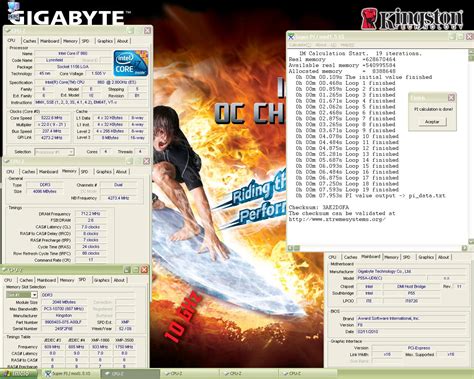
Task: Click the Kingston manufacturer field in SPD
Action: click(x=64, y=316)
